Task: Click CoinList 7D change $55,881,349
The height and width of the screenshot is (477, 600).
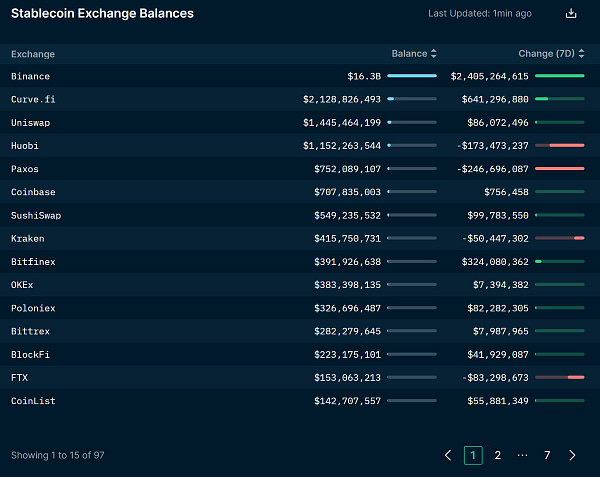Action: [x=497, y=401]
